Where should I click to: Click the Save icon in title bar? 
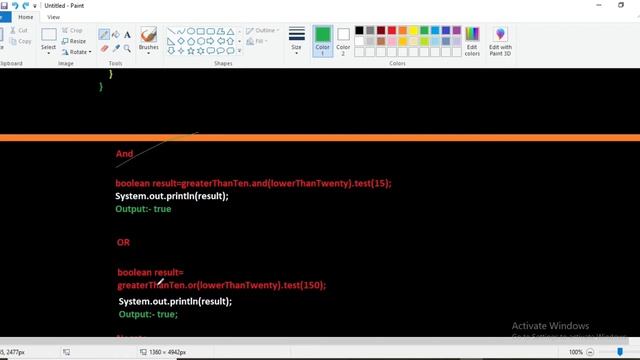[4, 6]
